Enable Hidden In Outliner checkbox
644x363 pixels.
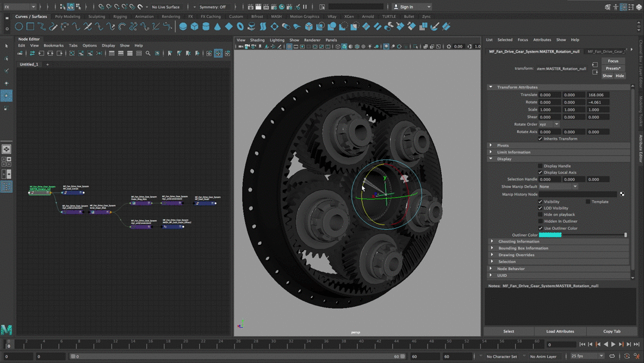(540, 221)
